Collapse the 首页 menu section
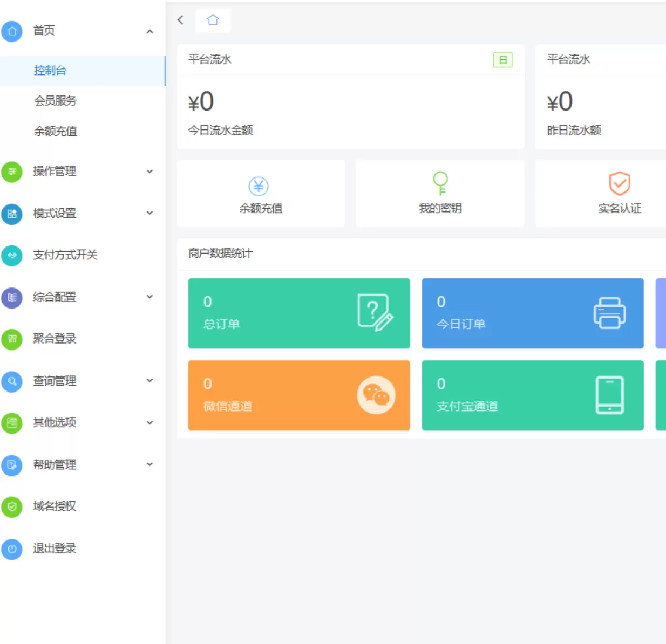This screenshot has width=666, height=644. (x=149, y=31)
